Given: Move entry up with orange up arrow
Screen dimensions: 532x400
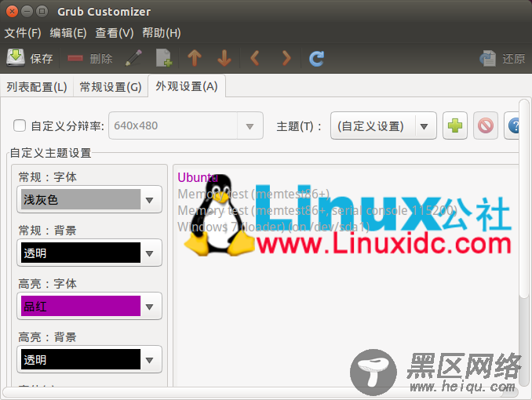Looking at the screenshot, I should click(x=195, y=58).
